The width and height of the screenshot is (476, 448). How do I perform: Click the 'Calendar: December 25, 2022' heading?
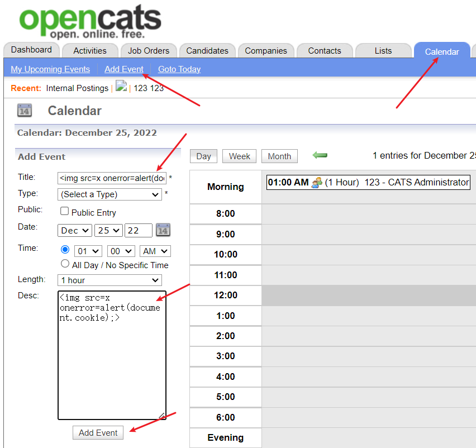(87, 132)
